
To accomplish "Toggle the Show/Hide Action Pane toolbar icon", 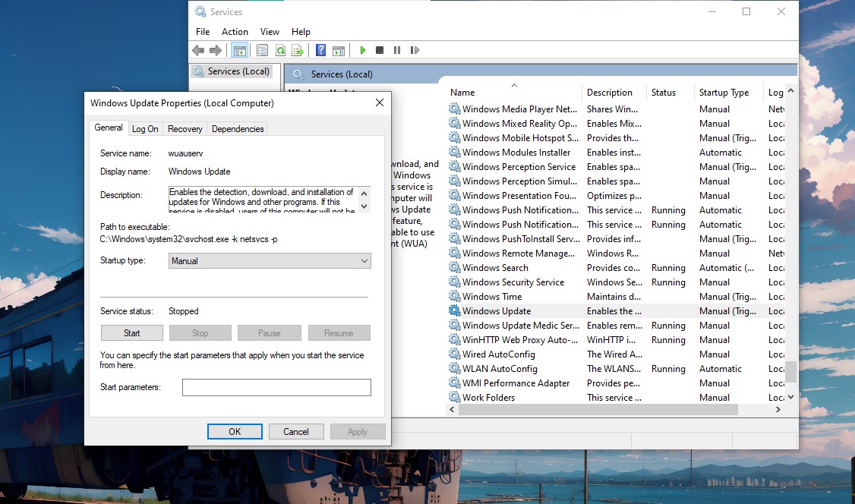I will (339, 50).
